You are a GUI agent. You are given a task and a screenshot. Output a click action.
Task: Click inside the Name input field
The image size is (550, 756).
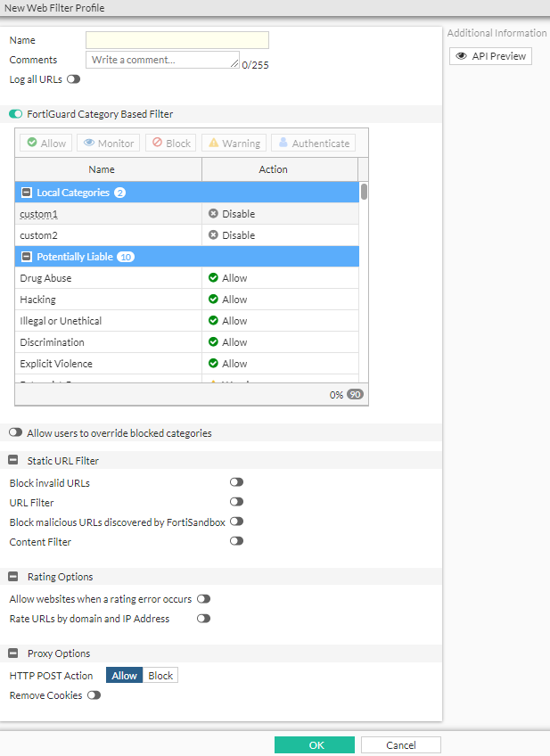pos(176,38)
